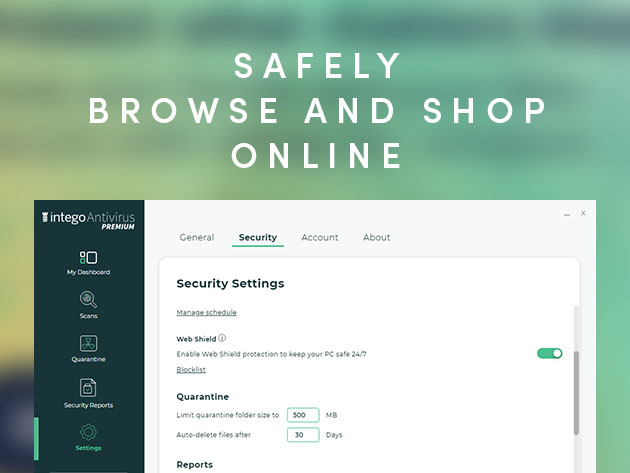Click the Security Settings heading
630x473 pixels.
pyautogui.click(x=230, y=283)
